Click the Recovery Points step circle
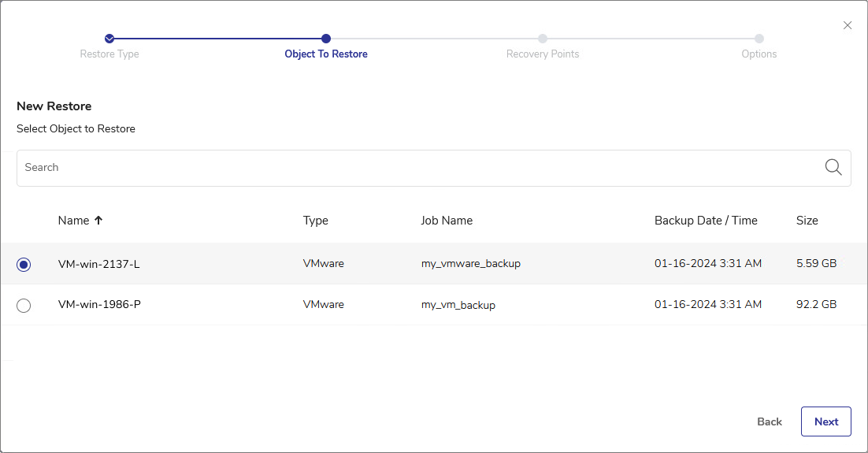This screenshot has width=868, height=453. point(543,39)
